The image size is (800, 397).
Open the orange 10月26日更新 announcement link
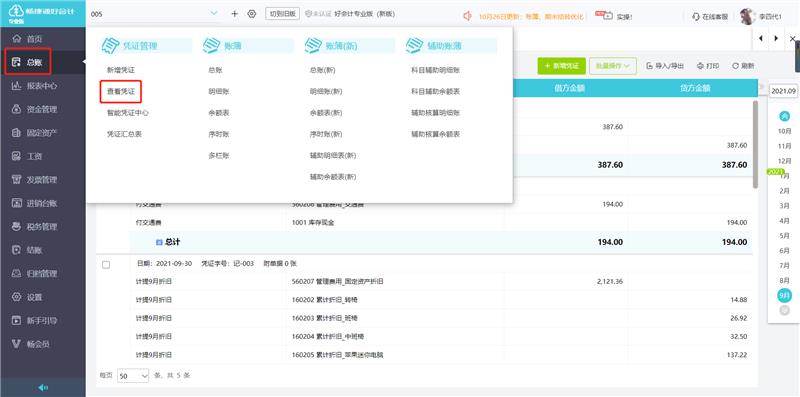(x=532, y=16)
